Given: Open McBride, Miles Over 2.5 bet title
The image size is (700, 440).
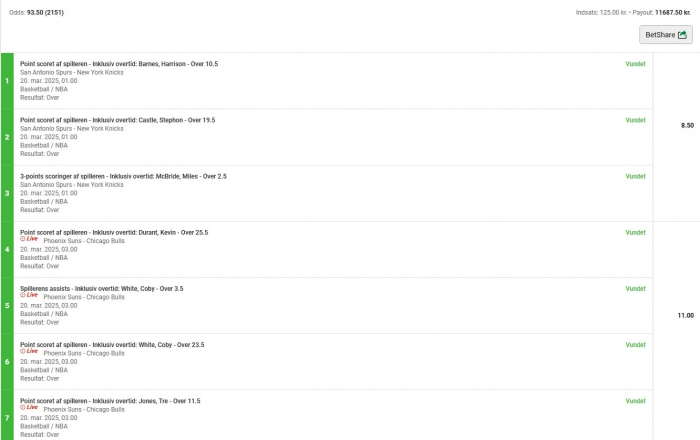Looking at the screenshot, I should click(123, 176).
